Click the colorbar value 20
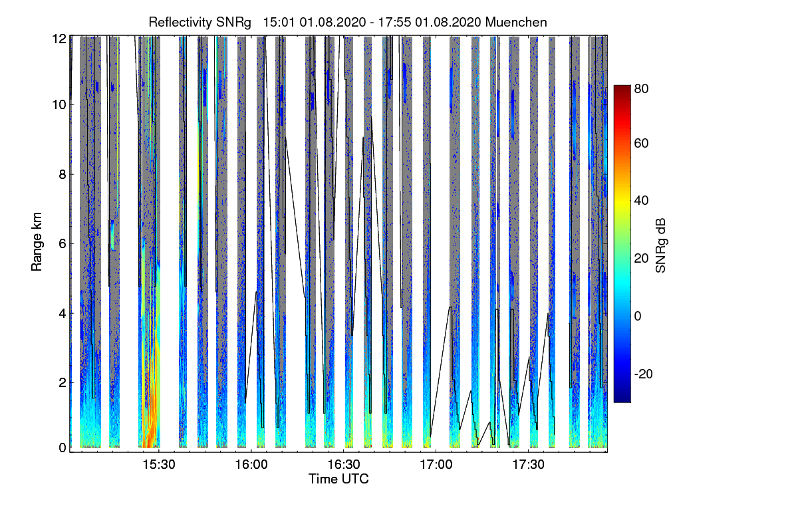 (x=641, y=258)
